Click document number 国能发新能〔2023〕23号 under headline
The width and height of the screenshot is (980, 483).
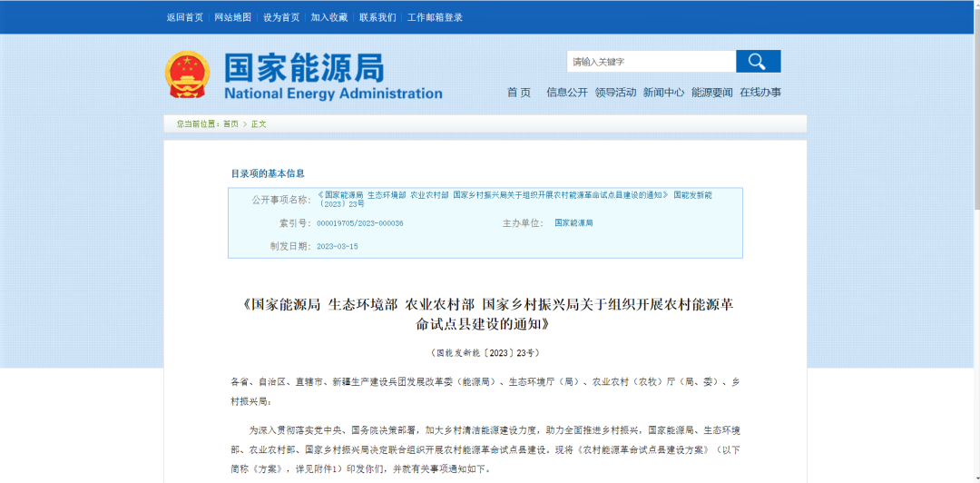[x=485, y=353]
